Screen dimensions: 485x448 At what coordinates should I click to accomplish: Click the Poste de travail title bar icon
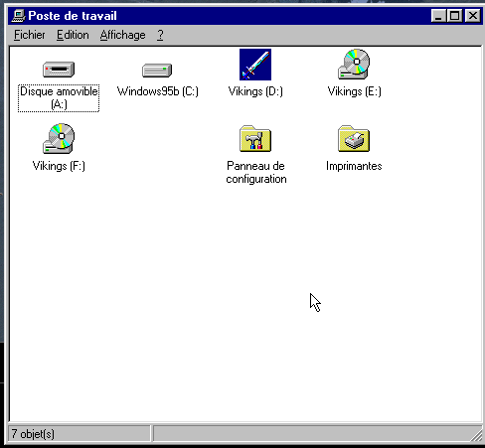tap(18, 16)
